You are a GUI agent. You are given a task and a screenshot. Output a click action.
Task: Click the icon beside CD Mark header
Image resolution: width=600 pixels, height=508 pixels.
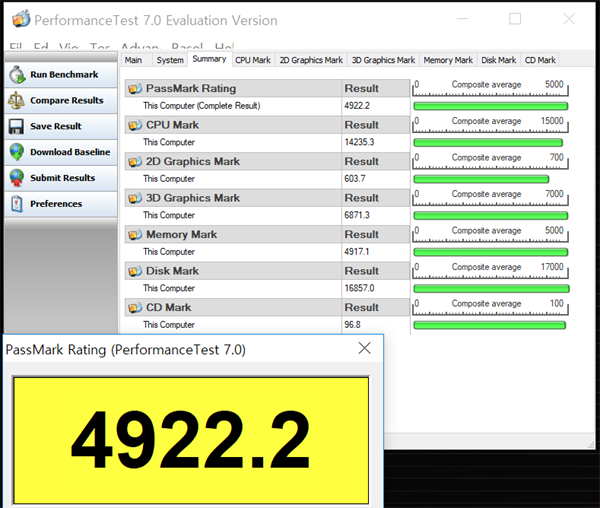(x=135, y=308)
